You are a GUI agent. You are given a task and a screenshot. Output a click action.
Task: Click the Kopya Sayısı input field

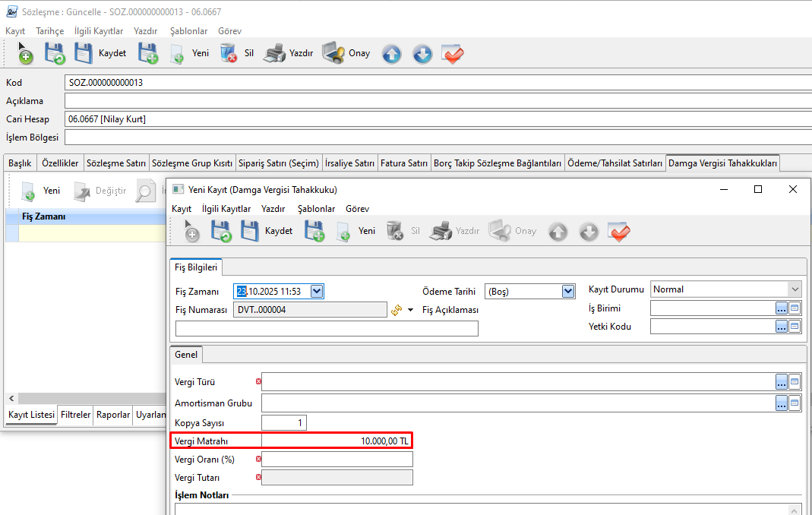(x=283, y=423)
